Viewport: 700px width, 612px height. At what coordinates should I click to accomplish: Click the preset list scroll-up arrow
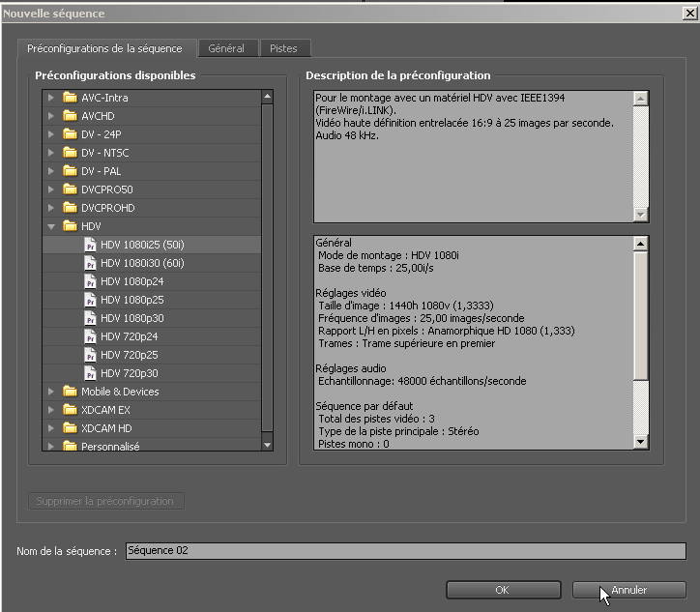tap(268, 97)
